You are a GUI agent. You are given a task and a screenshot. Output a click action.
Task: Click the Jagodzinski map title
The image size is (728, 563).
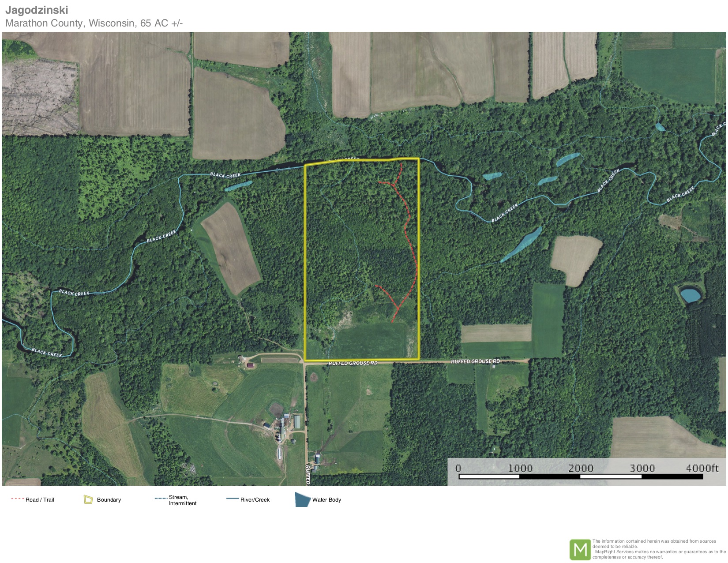(x=37, y=10)
